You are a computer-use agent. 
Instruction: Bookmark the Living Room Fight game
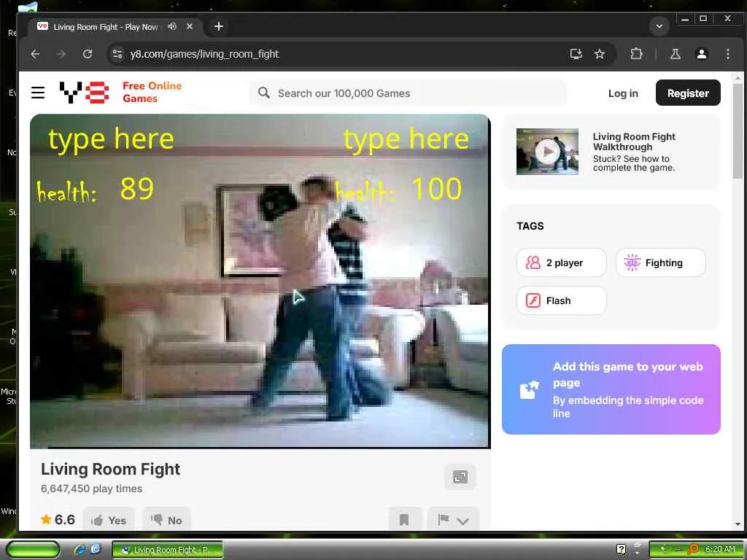tap(404, 520)
